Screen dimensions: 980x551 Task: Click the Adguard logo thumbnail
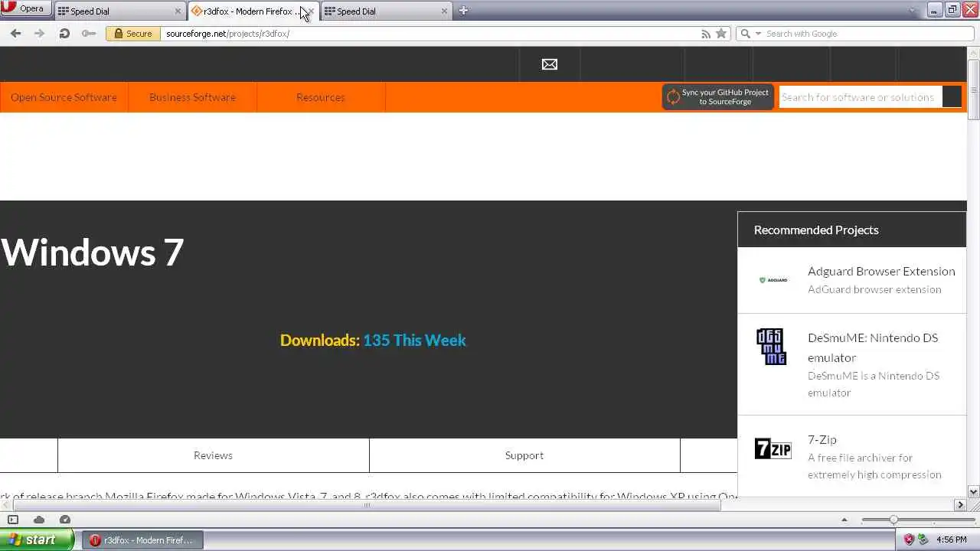coord(773,280)
